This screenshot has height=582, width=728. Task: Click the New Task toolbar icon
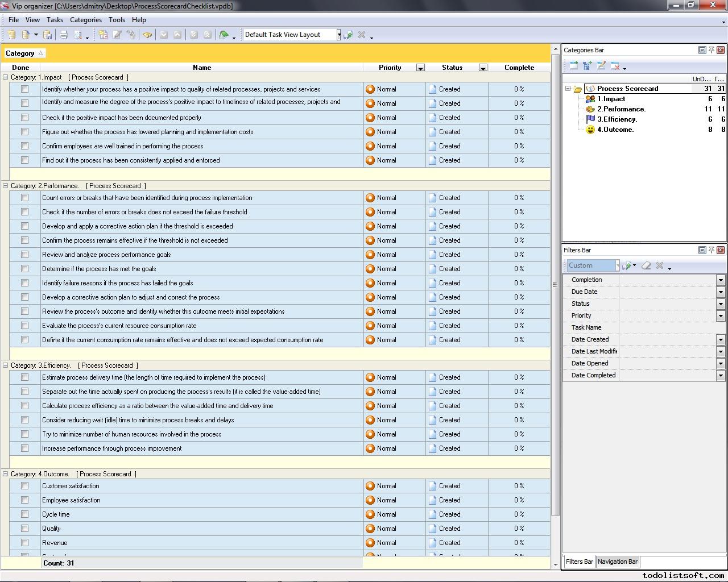pyautogui.click(x=103, y=35)
